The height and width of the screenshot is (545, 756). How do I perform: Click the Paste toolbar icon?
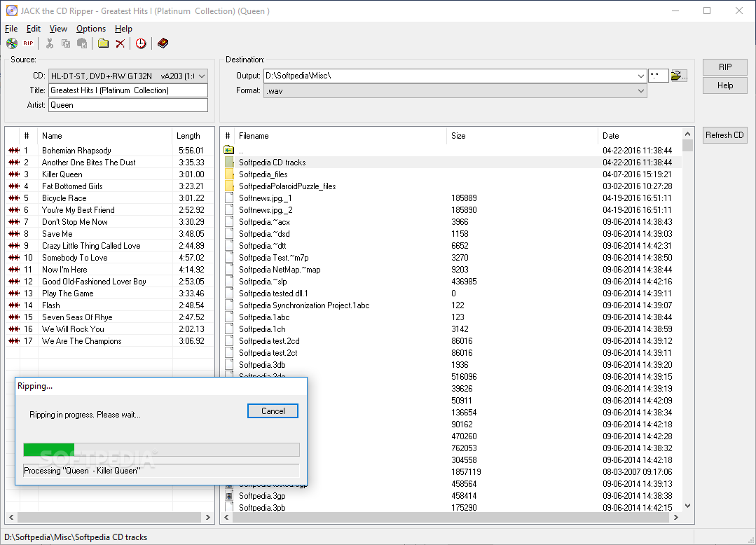[x=83, y=43]
